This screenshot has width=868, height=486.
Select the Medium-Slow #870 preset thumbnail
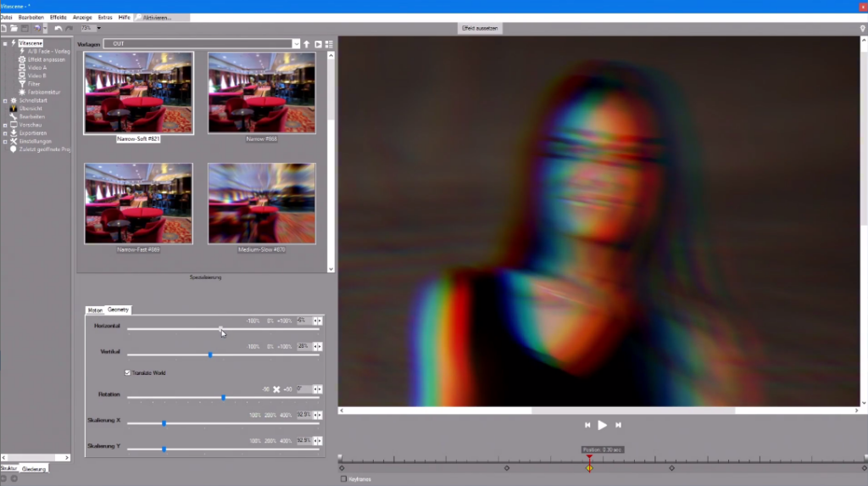coord(262,204)
